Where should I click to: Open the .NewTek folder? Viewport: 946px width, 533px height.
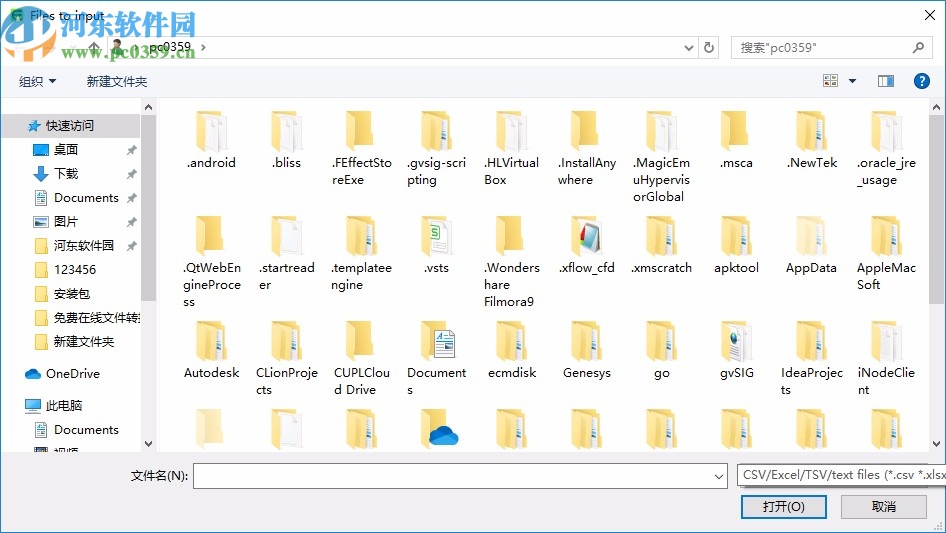coord(811,140)
